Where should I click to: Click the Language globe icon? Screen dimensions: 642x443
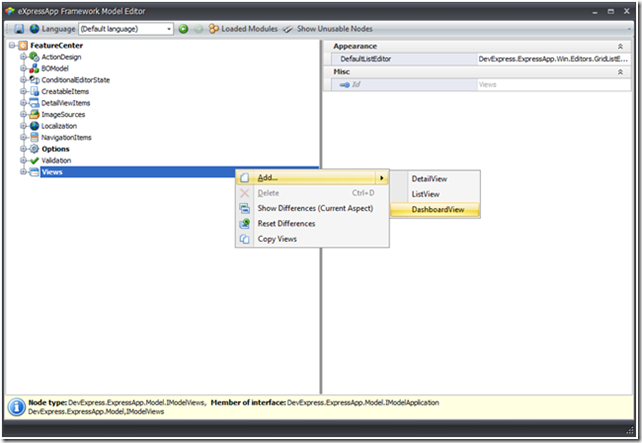pos(34,29)
